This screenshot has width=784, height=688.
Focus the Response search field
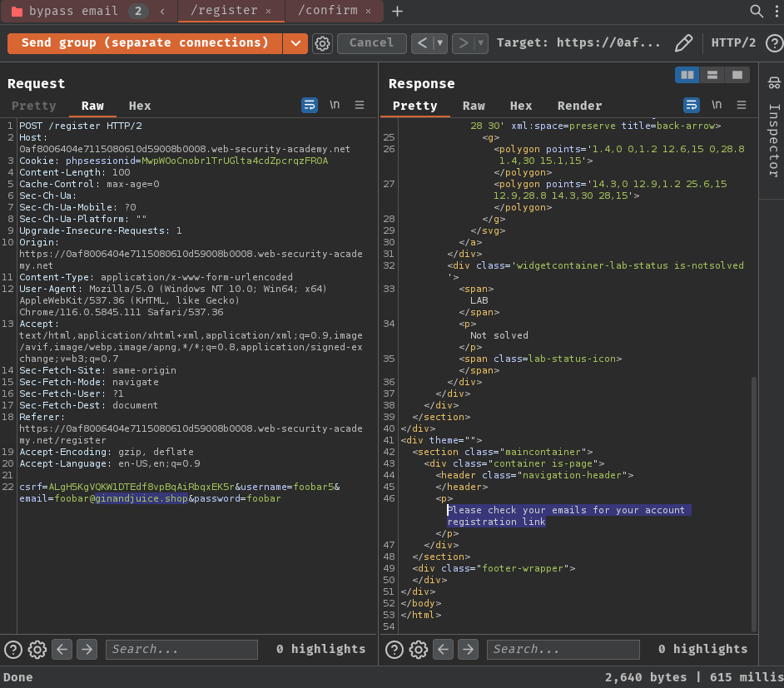click(x=563, y=650)
